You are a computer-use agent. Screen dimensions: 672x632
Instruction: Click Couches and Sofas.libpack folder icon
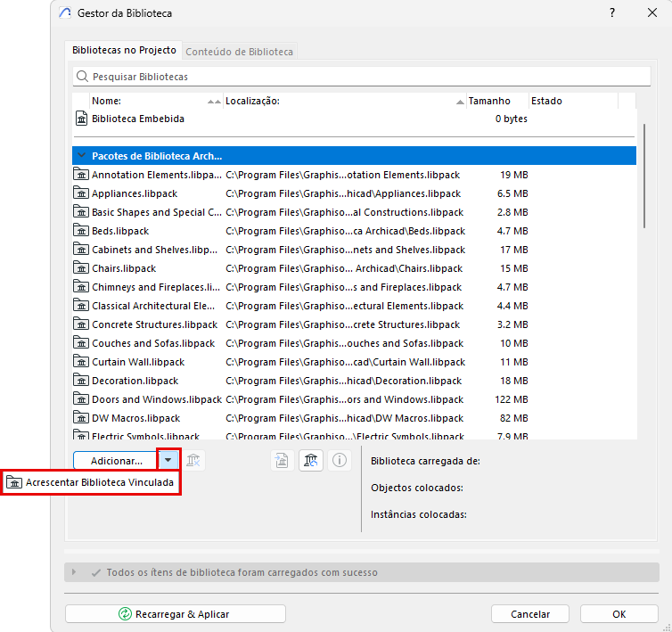(81, 343)
